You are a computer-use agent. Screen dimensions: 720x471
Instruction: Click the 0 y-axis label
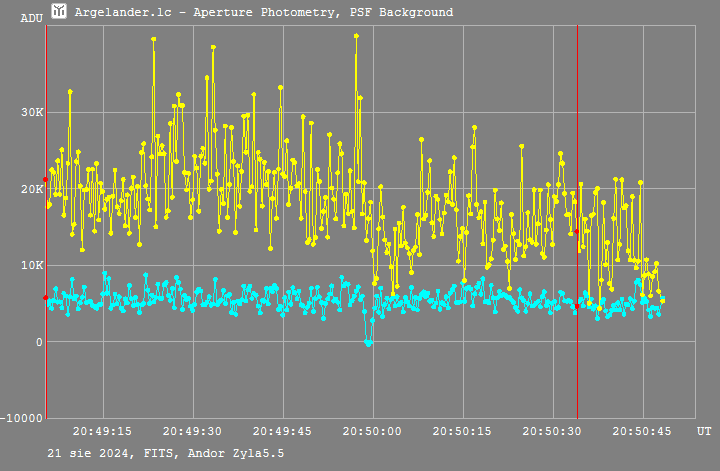pos(39,342)
